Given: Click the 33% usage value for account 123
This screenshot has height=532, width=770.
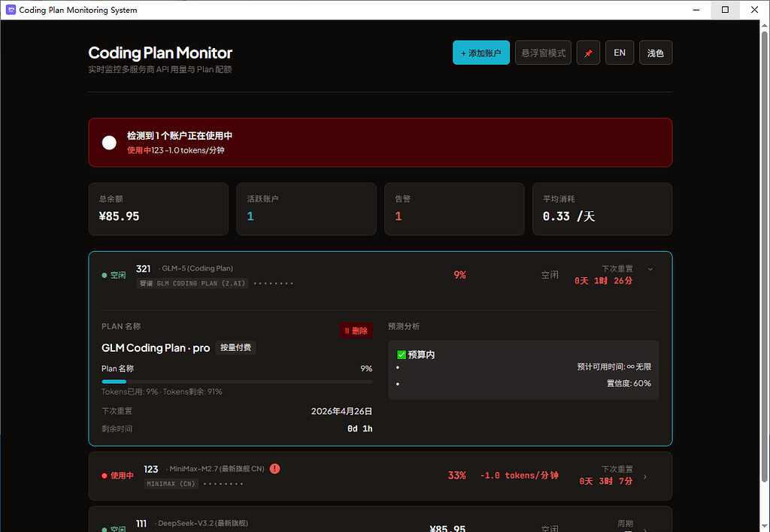Looking at the screenshot, I should point(456,475).
